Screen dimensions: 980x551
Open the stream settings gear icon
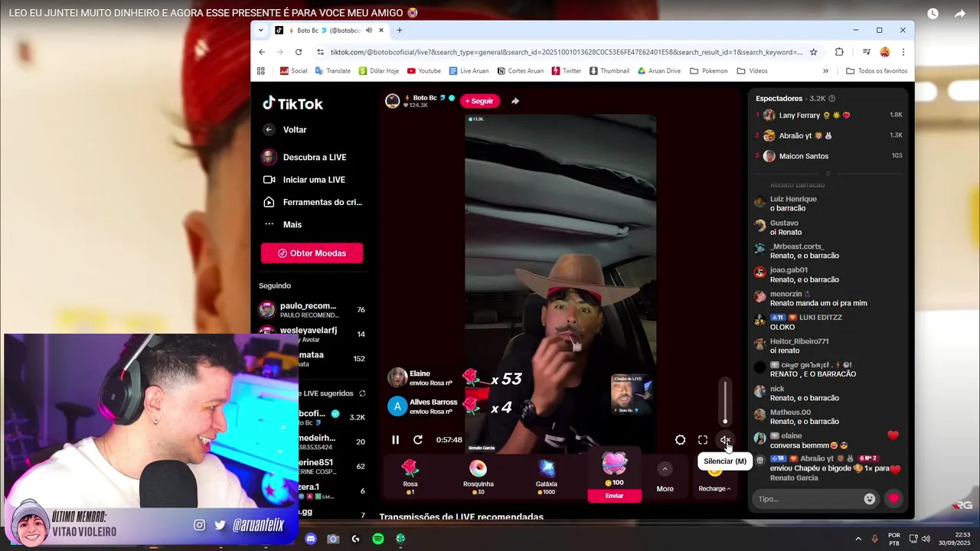click(x=680, y=440)
